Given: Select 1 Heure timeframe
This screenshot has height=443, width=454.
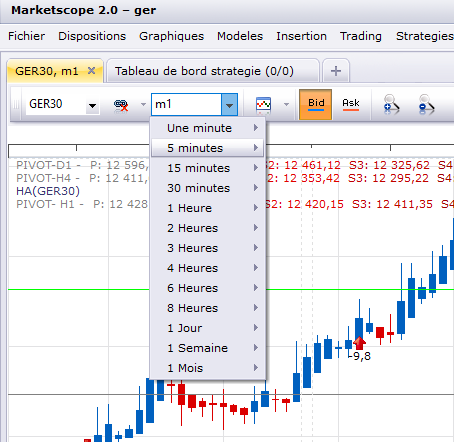Looking at the screenshot, I should coord(207,208).
